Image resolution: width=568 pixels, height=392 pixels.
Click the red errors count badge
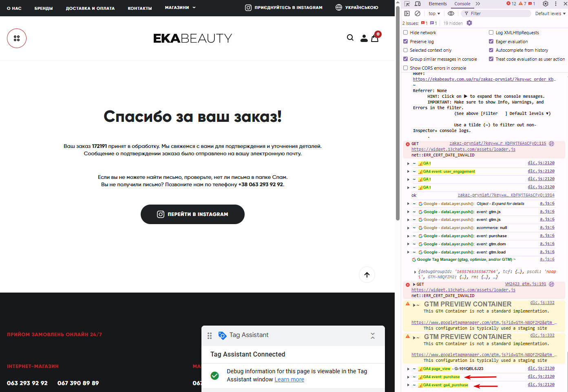click(x=511, y=4)
